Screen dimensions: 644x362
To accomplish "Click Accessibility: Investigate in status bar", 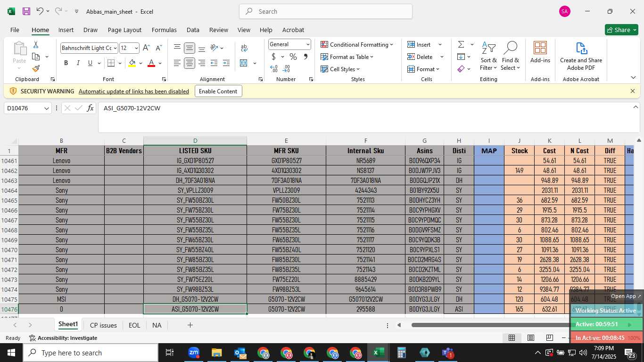I will pyautogui.click(x=63, y=338).
